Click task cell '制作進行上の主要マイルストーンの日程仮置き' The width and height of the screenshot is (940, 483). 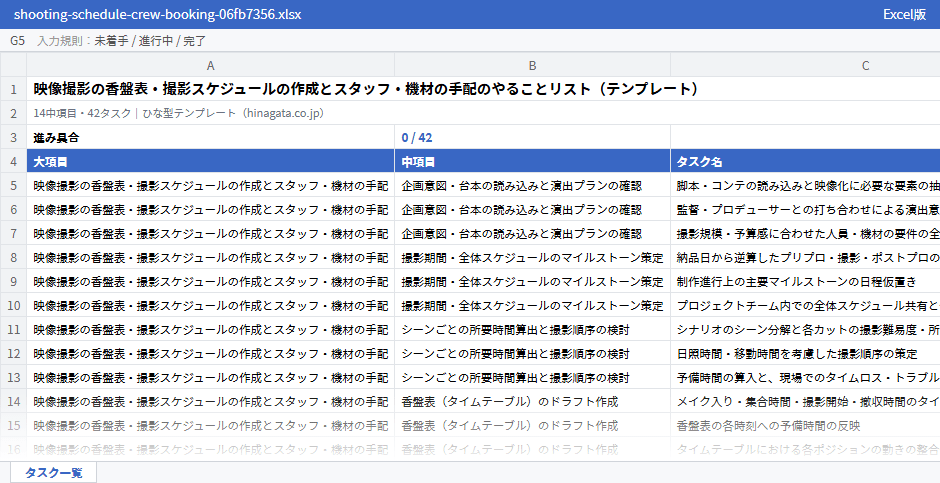click(805, 282)
